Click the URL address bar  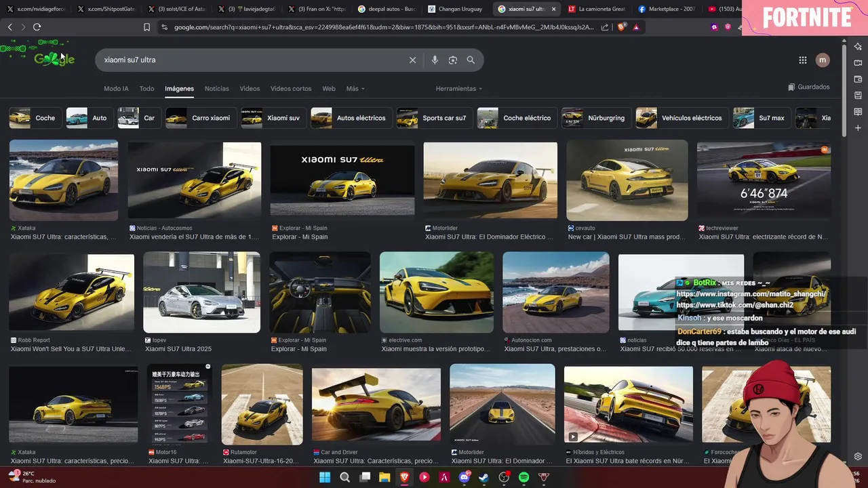click(383, 27)
